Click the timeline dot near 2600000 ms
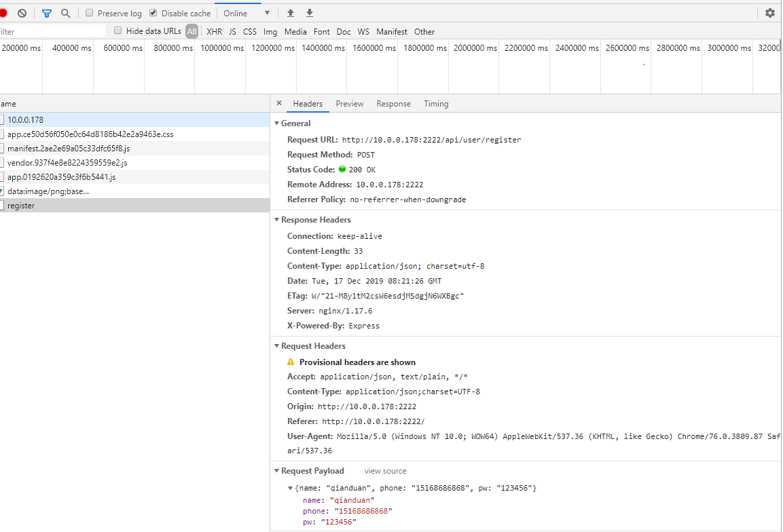The width and height of the screenshot is (783, 532). [644, 64]
